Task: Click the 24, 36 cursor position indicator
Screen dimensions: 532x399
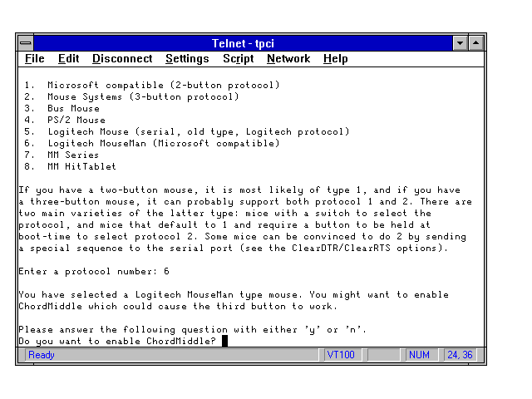Action: (x=459, y=355)
